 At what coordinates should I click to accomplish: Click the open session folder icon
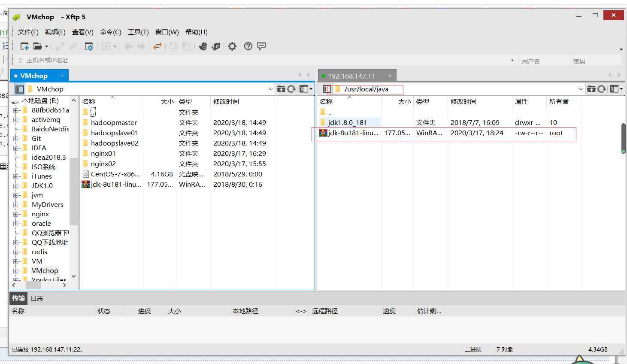coord(38,46)
